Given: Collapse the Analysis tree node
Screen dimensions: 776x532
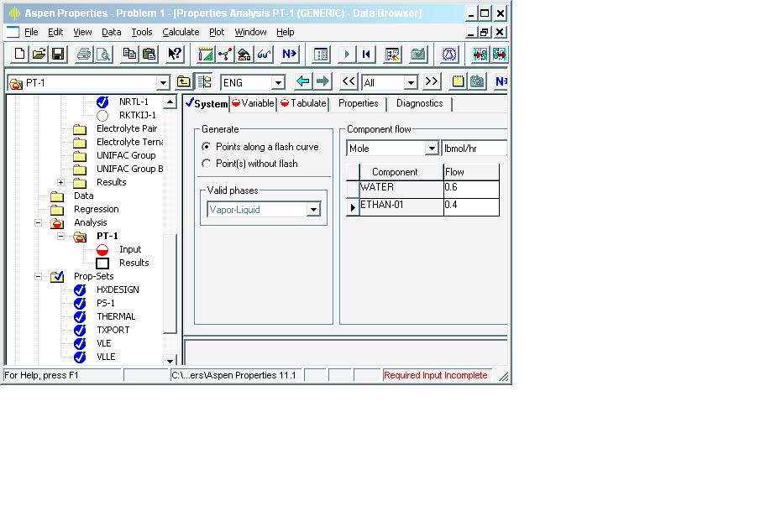Looking at the screenshot, I should coord(38,223).
